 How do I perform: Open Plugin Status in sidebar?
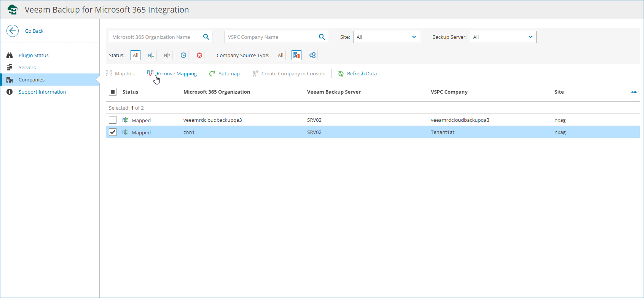pyautogui.click(x=33, y=55)
